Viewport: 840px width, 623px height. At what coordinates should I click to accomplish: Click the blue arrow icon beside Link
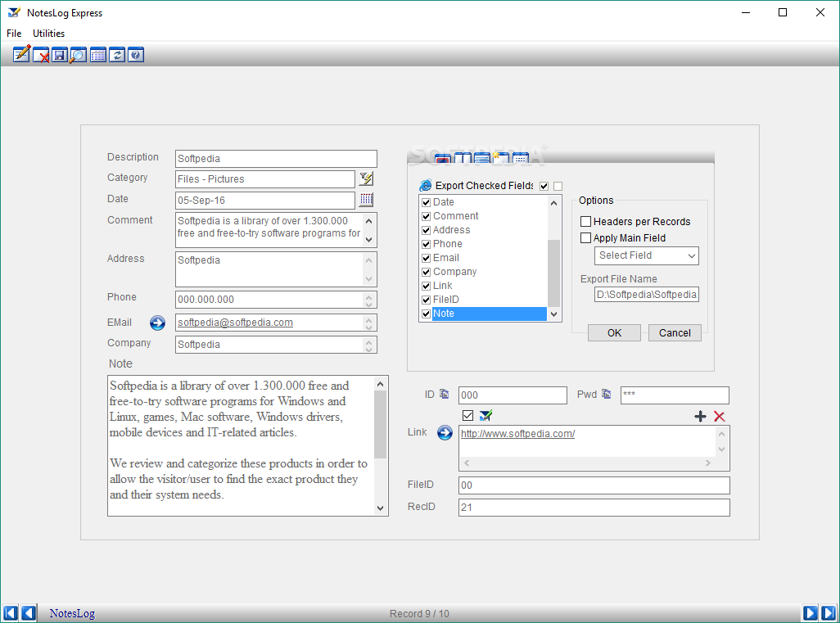(x=445, y=432)
